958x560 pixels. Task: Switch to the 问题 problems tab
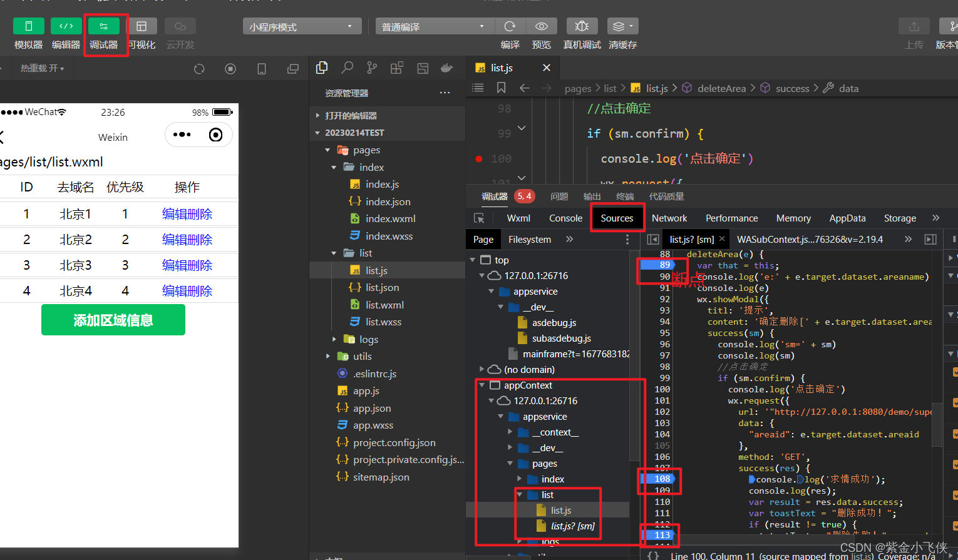click(x=559, y=196)
